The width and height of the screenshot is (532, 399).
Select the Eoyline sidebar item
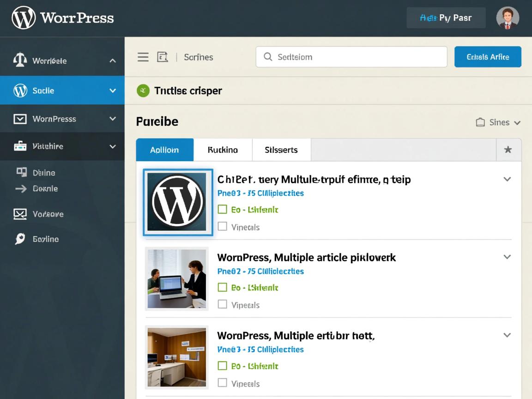(x=45, y=239)
